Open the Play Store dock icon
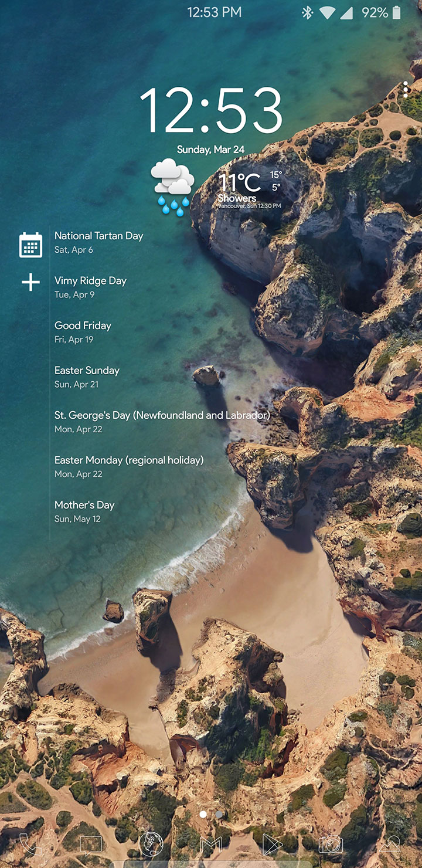Image resolution: width=422 pixels, height=868 pixels. click(x=271, y=844)
